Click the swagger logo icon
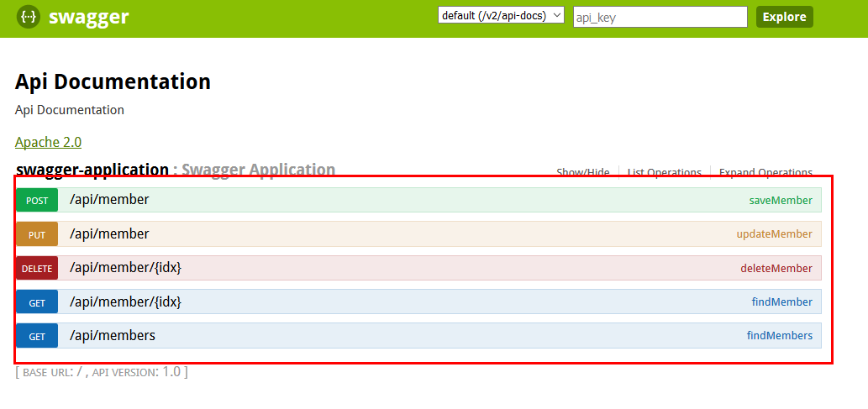 click(x=29, y=17)
